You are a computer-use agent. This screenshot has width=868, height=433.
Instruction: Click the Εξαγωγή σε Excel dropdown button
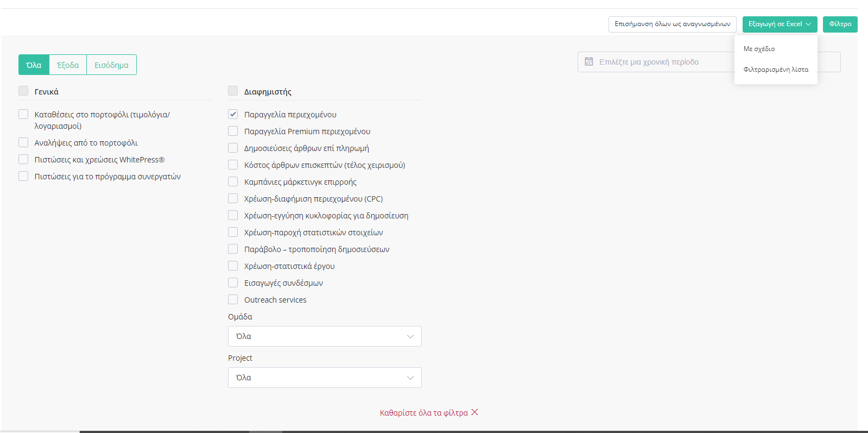pos(780,24)
